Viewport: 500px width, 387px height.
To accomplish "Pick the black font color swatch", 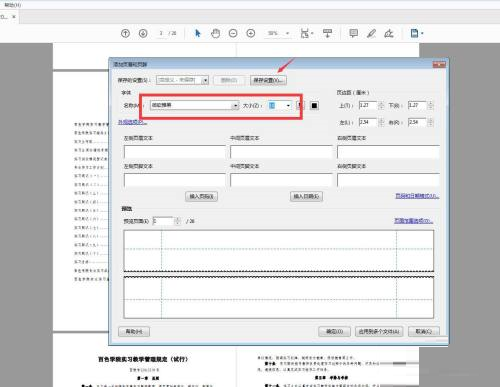I will coord(314,106).
